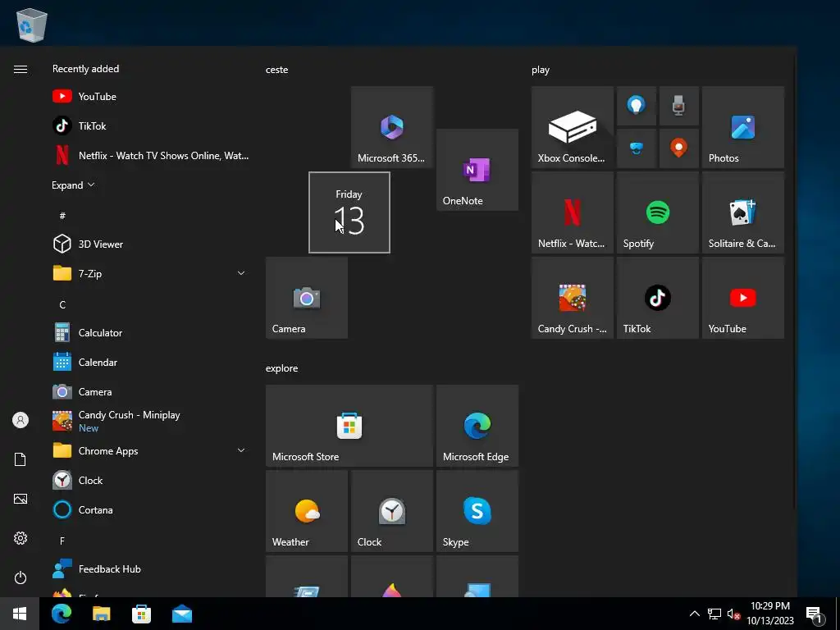Screen dimensions: 840x630
Task: Open Feedback Hub from app list
Action: pyautogui.click(x=150, y=569)
